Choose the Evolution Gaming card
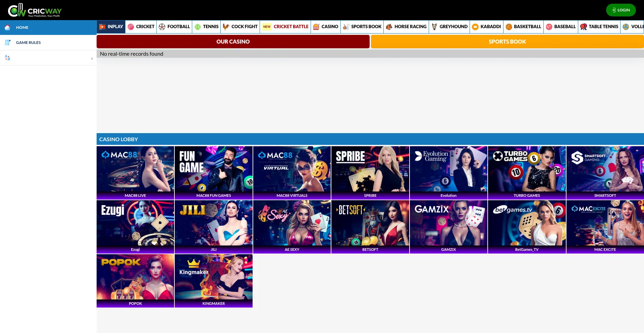The height and width of the screenshot is (333, 644). (x=448, y=173)
